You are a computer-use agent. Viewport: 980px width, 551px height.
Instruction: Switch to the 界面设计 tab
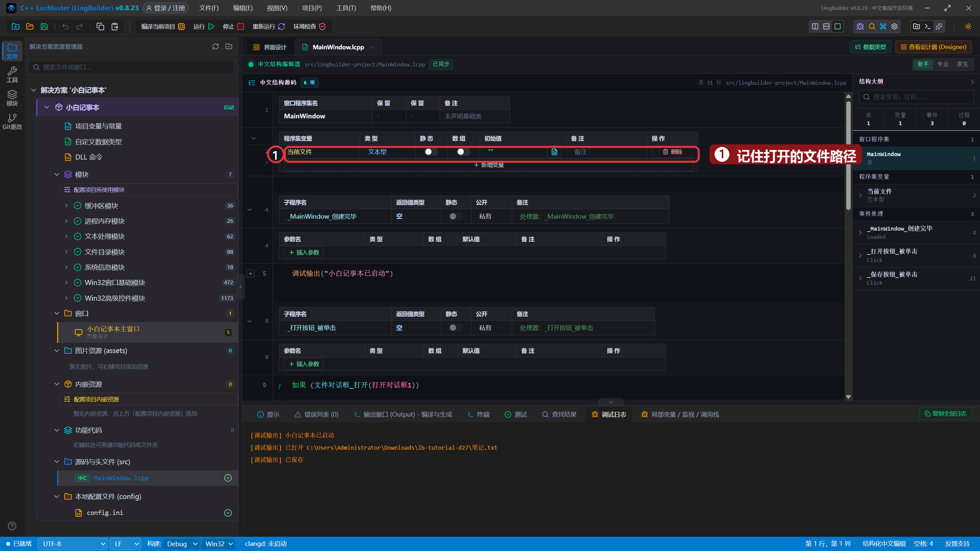coord(269,47)
